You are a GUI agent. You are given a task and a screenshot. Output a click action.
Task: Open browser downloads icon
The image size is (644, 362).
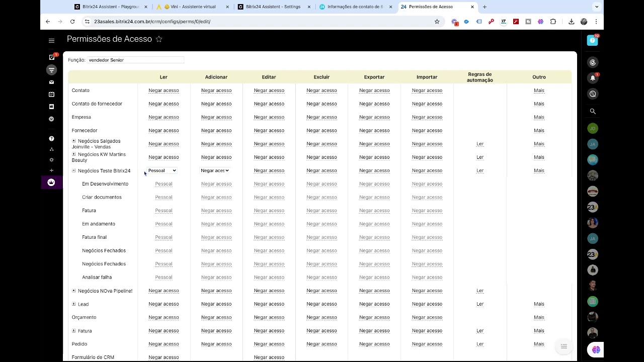pos(572,22)
